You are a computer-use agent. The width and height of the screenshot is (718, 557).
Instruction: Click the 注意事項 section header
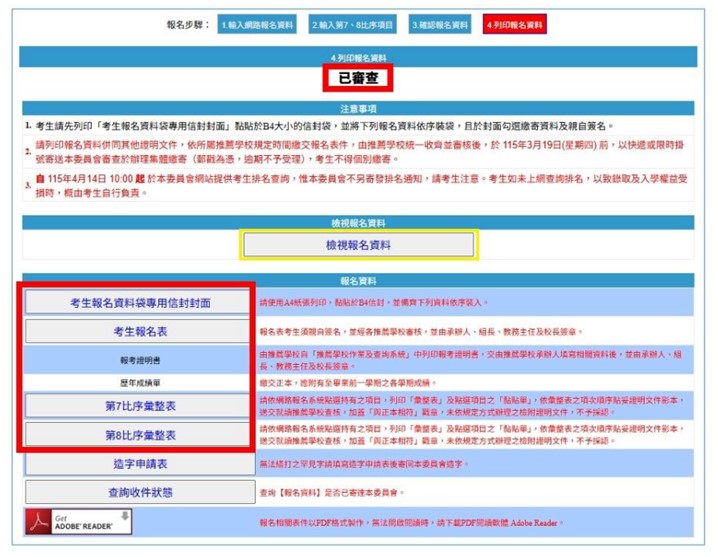click(x=359, y=107)
